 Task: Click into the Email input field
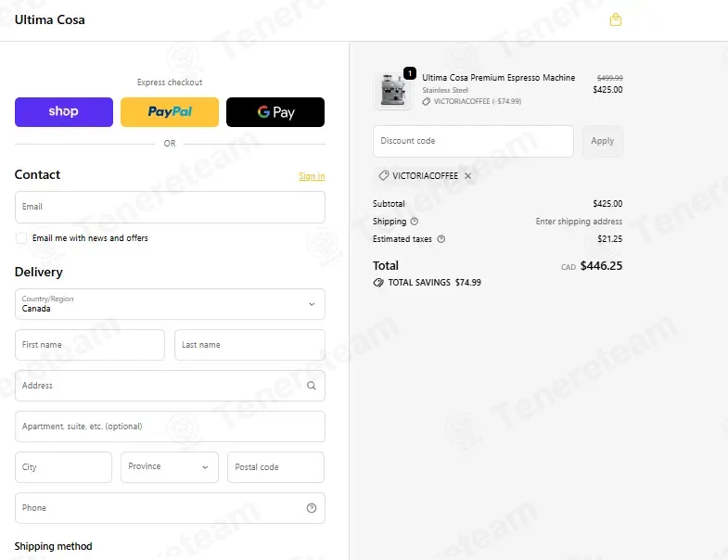coord(170,207)
